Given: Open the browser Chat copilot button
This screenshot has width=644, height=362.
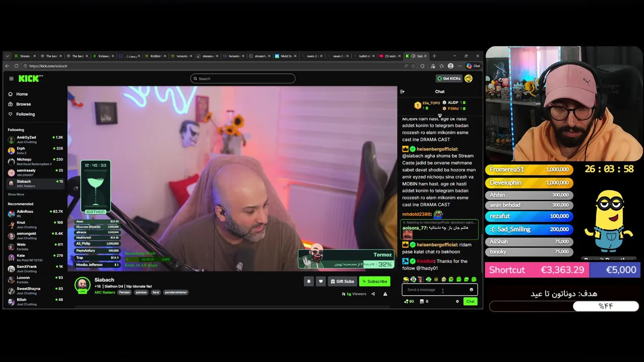Looking at the screenshot, I should [473, 66].
